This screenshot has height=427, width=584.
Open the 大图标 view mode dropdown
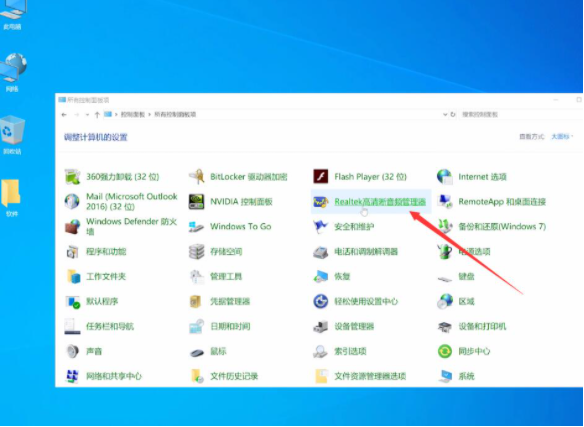[562, 137]
